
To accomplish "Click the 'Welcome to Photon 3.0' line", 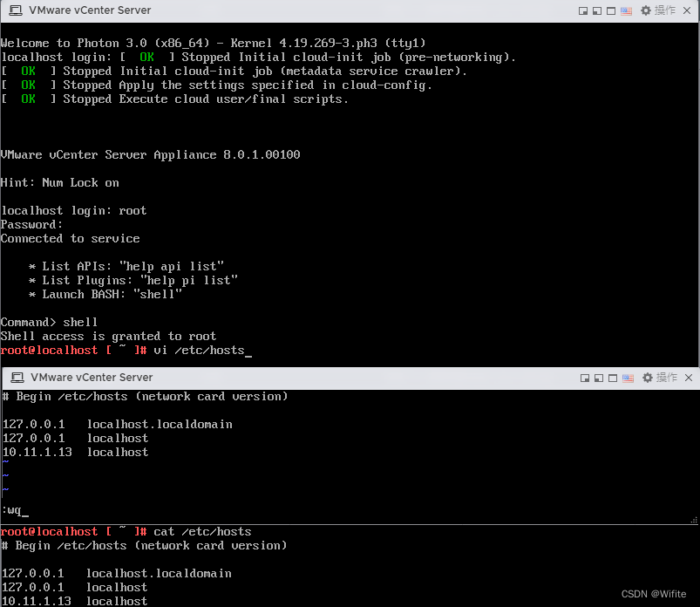I will click(213, 44).
